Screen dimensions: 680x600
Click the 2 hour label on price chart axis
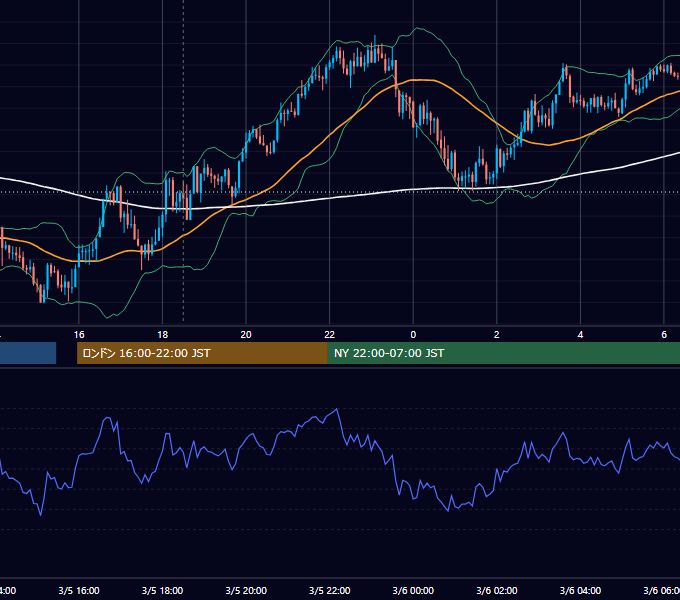497,335
